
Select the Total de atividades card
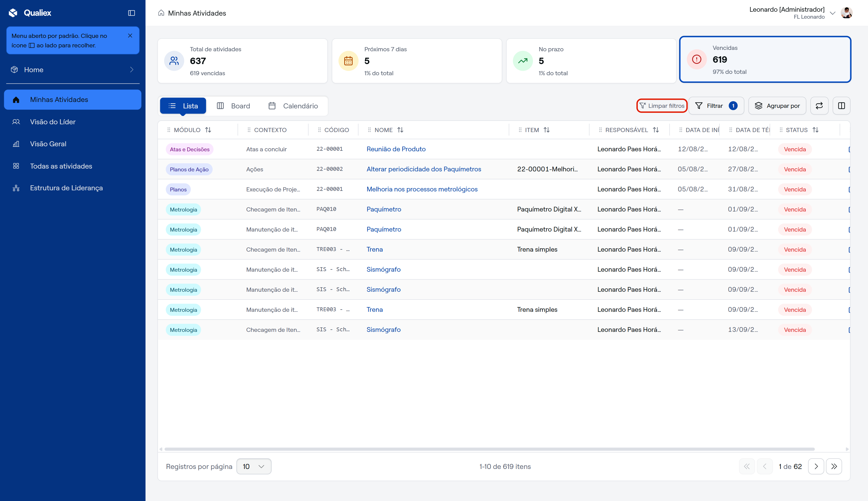[242, 61]
